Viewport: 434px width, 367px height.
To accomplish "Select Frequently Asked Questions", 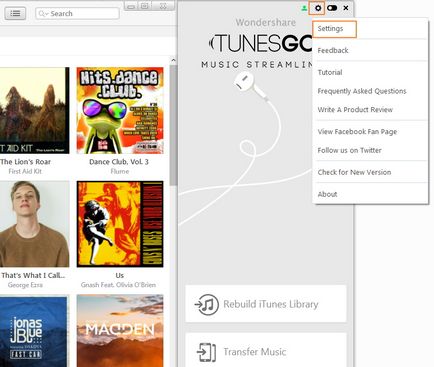I will (x=362, y=91).
